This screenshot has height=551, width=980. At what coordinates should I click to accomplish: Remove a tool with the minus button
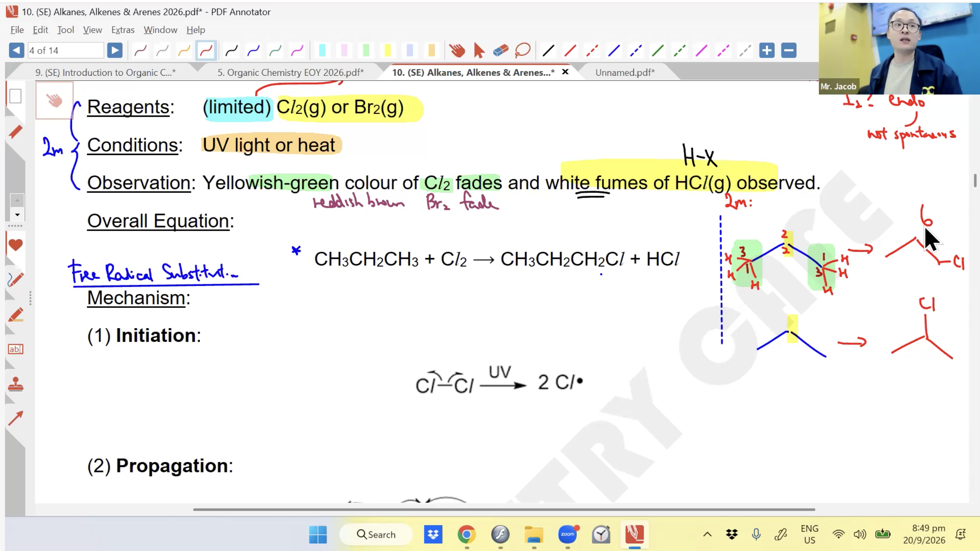(x=789, y=50)
